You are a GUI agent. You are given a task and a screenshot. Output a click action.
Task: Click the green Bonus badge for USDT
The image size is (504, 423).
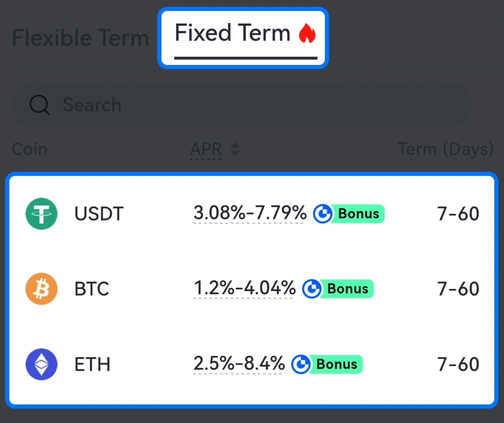click(359, 214)
